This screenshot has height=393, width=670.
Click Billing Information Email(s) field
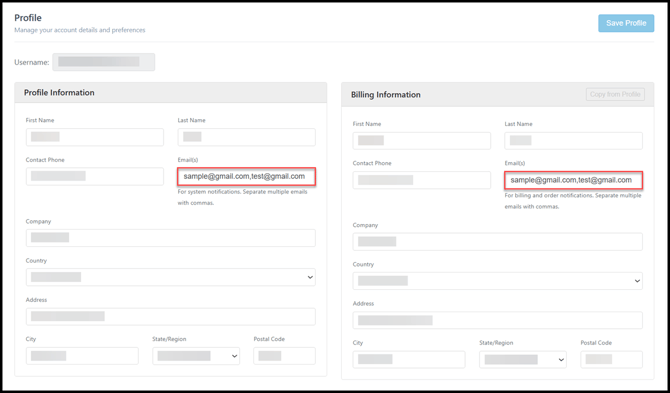tap(573, 180)
